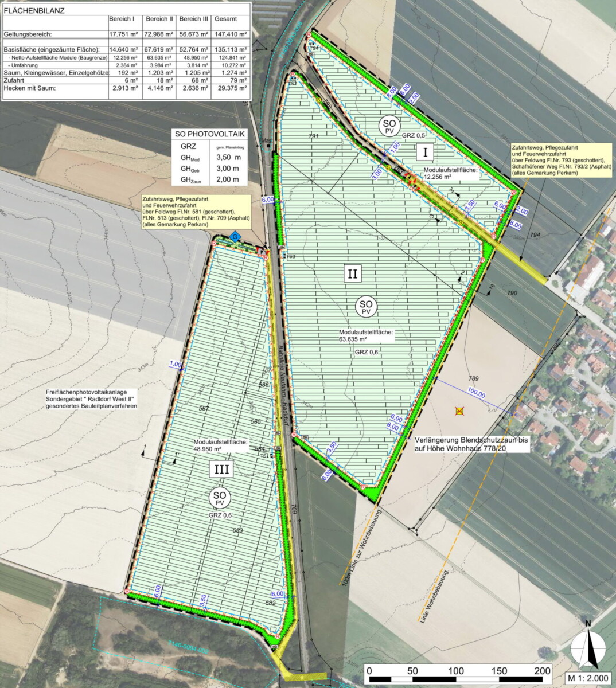Click the Modulaufstellfläche 63.635 m² label
The height and width of the screenshot is (688, 616).
click(365, 335)
